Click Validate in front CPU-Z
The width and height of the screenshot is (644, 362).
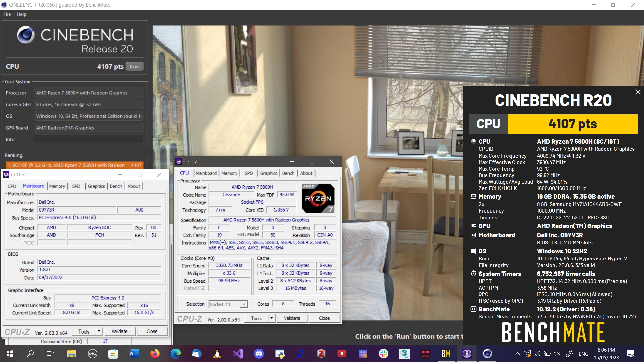tap(292, 318)
